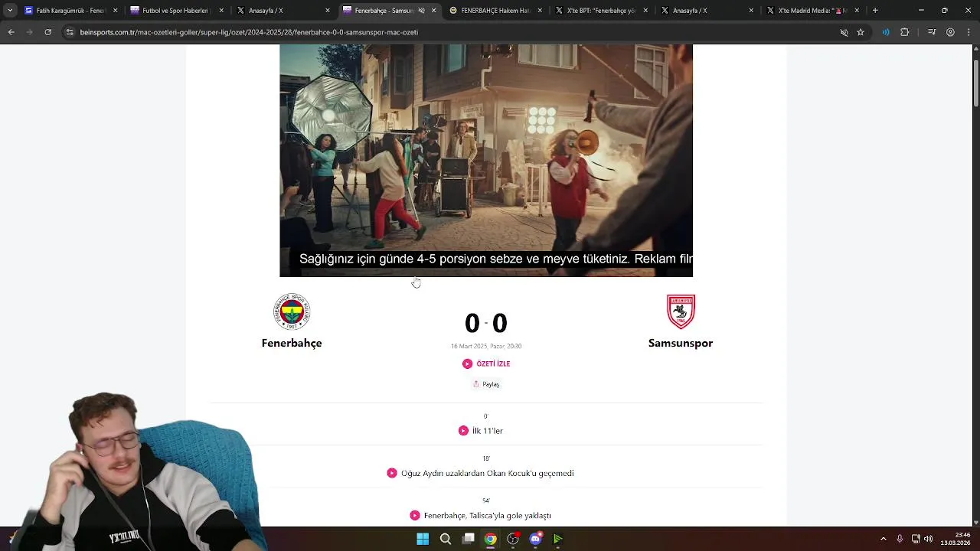The height and width of the screenshot is (551, 980).
Task: Open Task View on the taskbar
Action: pos(468,539)
